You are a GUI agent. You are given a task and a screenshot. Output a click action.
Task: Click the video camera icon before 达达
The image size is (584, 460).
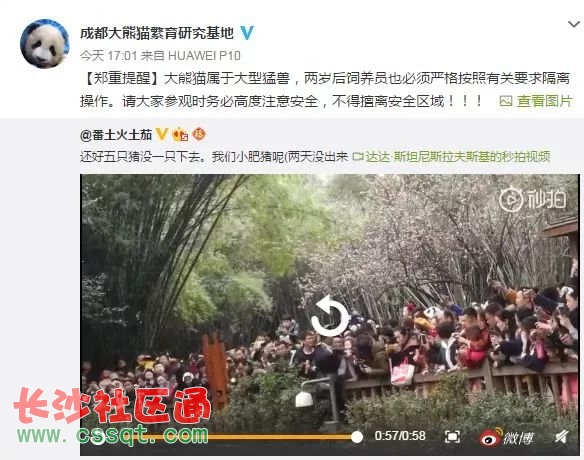pyautogui.click(x=358, y=157)
